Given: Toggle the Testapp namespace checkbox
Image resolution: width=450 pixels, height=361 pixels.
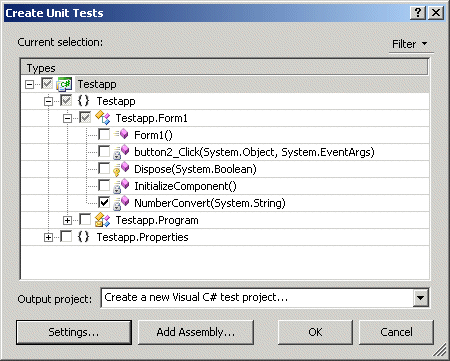Looking at the screenshot, I should point(66,100).
